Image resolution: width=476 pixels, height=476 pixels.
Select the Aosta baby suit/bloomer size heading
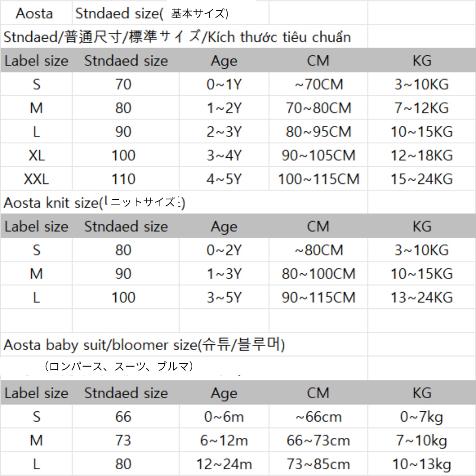coord(144,345)
